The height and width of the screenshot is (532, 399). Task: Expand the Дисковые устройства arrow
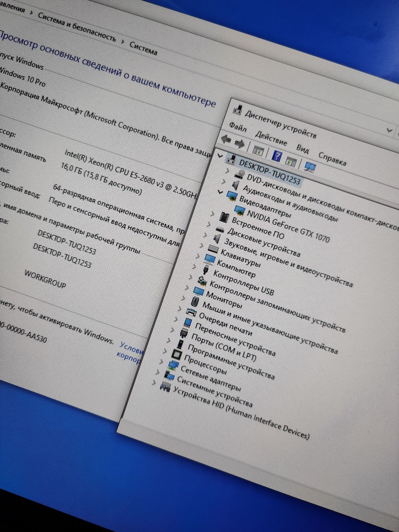coord(209,224)
